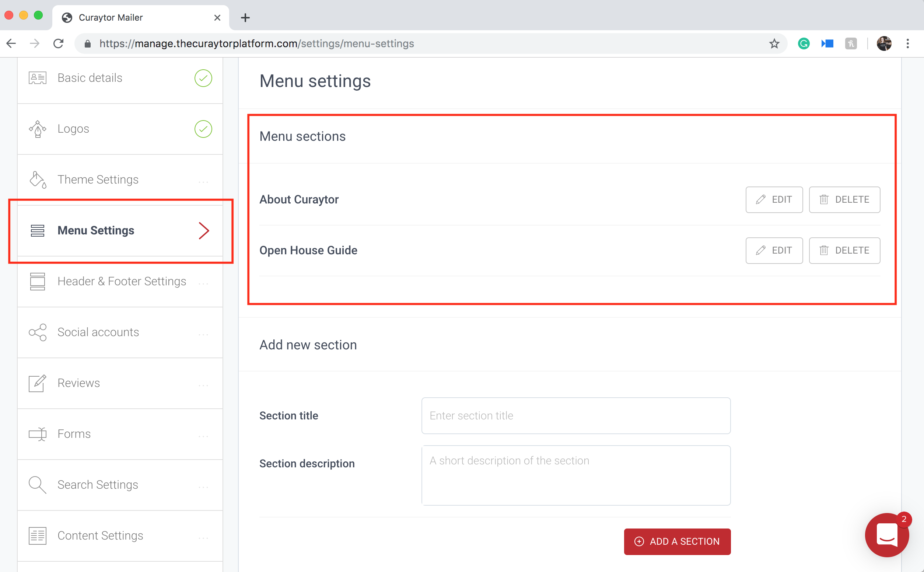Open Forms settings
This screenshot has height=572, width=924.
(x=120, y=434)
